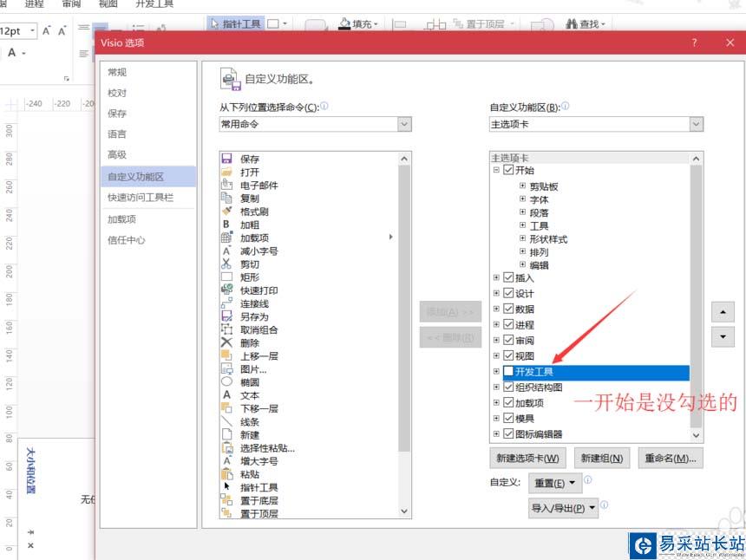Choose the Email (电子邮件) command
The width and height of the screenshot is (746, 560).
point(258,186)
